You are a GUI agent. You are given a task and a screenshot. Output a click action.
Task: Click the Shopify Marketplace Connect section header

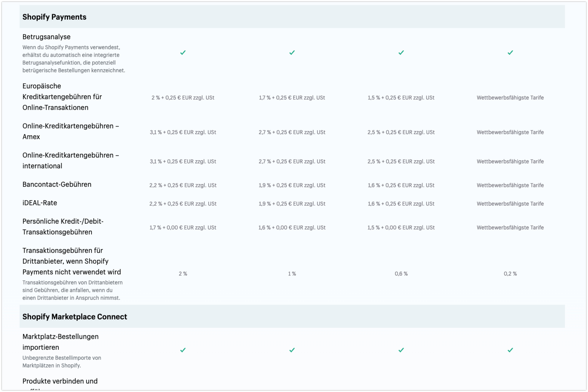pos(75,316)
